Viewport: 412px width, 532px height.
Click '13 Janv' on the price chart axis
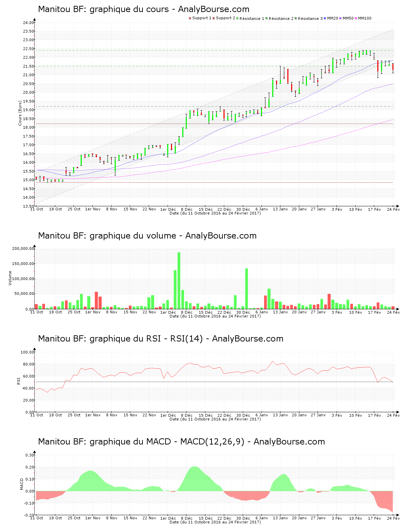[x=281, y=209]
